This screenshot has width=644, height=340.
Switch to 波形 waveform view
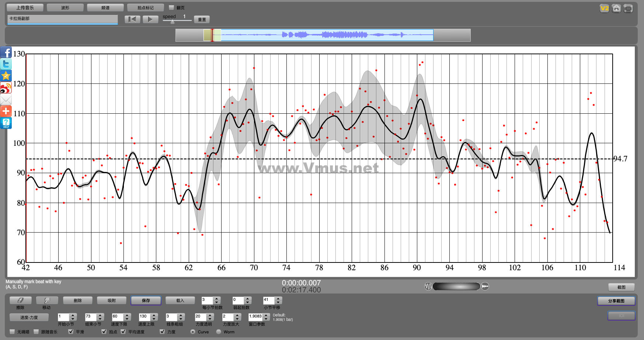(x=65, y=7)
